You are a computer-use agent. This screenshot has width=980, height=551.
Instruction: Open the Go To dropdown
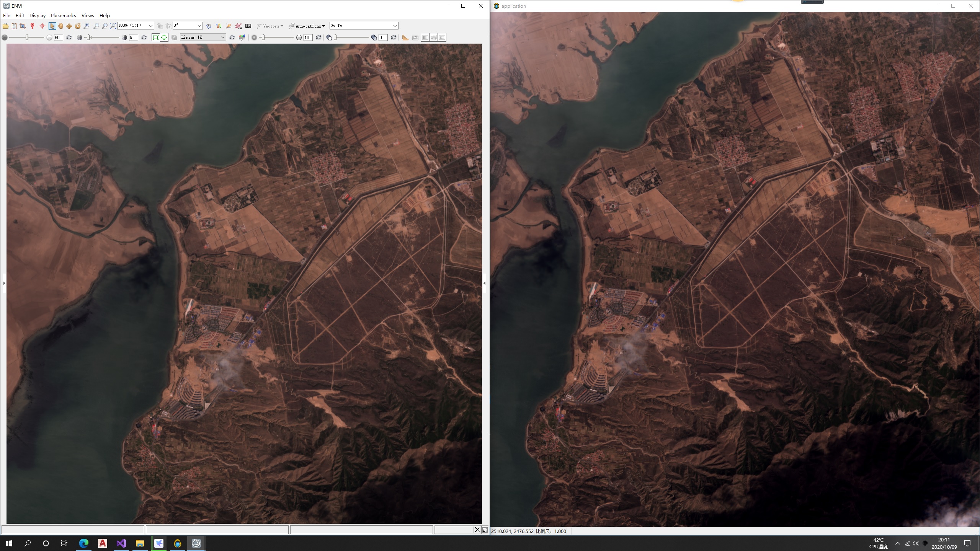[x=395, y=26]
